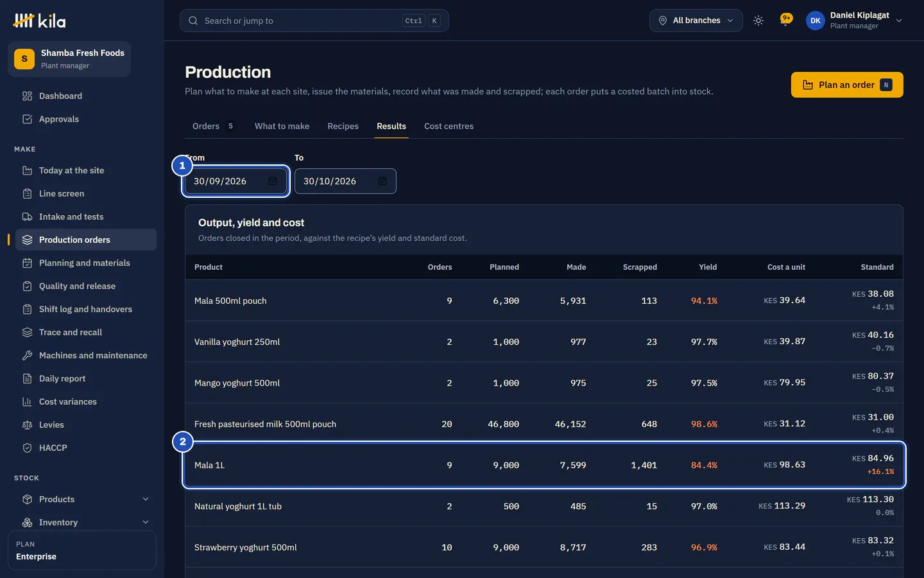Select Production orders in sidebar
This screenshot has height=578, width=924.
click(86, 240)
